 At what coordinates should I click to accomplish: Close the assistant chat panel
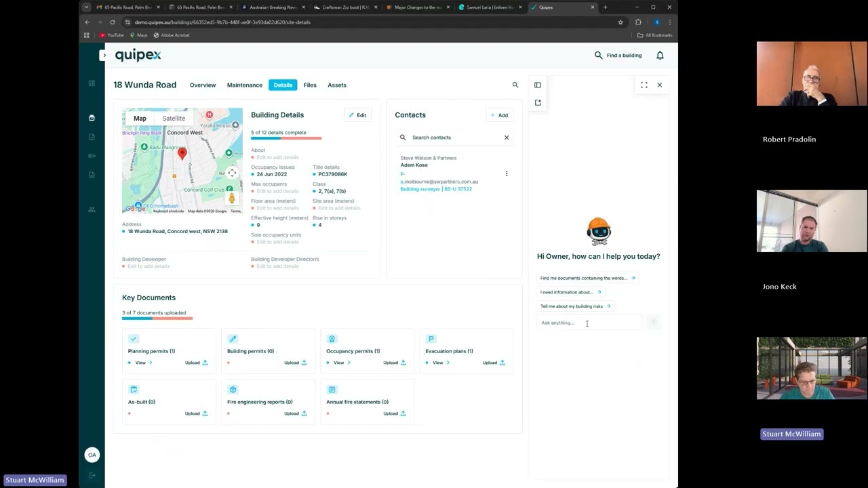click(659, 85)
